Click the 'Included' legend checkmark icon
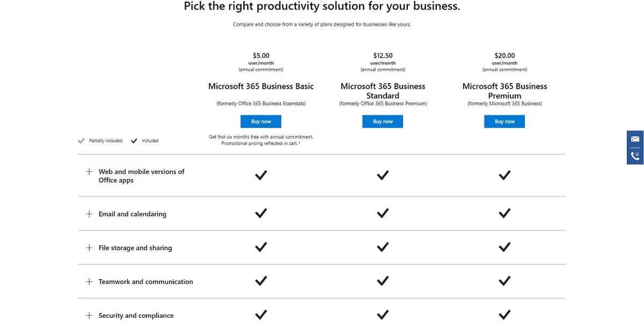This screenshot has height=328, width=644. 134,140
